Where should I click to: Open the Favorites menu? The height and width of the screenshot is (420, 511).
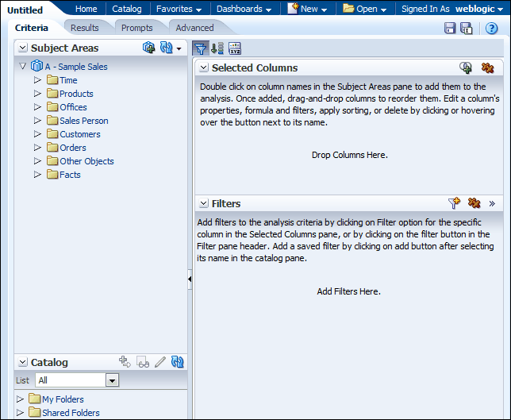pos(179,9)
